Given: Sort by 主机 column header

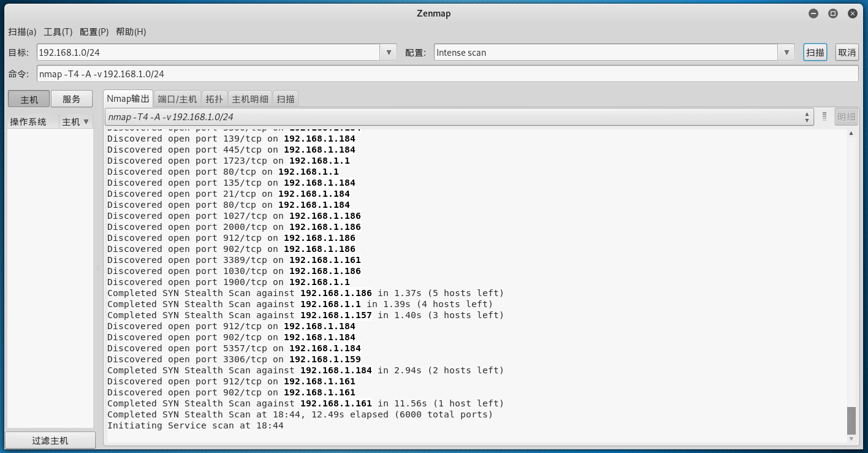Looking at the screenshot, I should [x=76, y=121].
